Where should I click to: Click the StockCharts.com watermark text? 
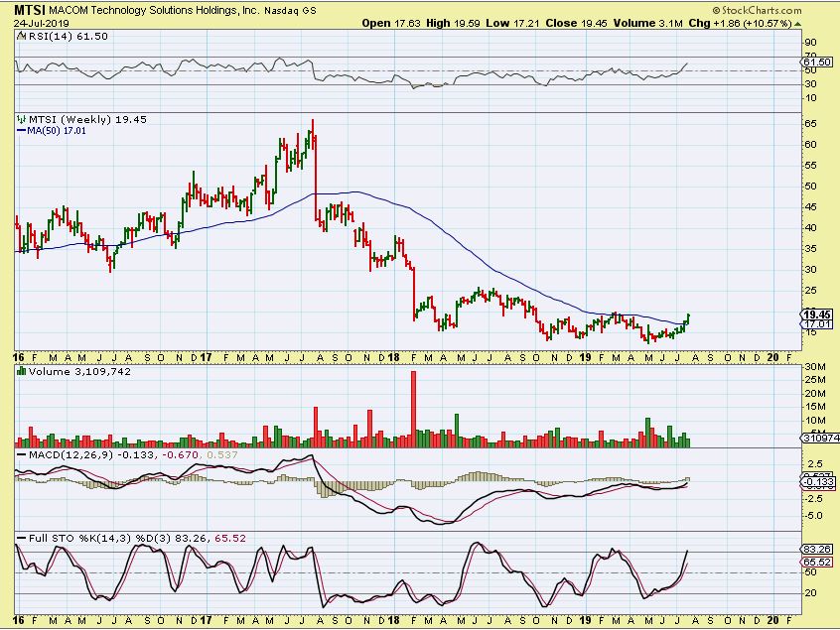[x=762, y=10]
